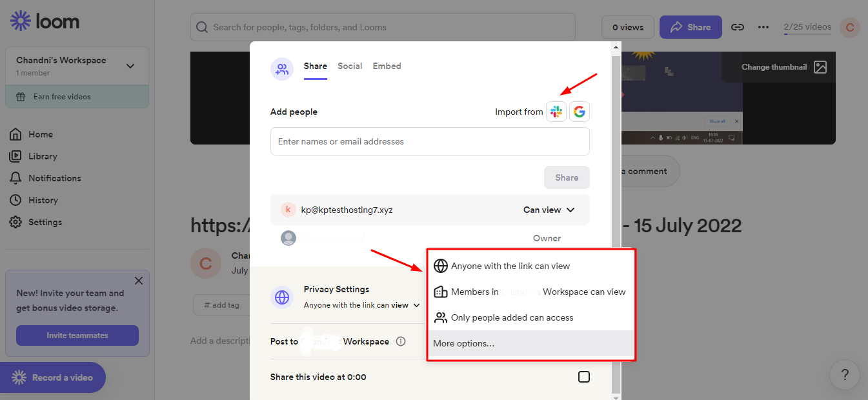Choose More options in privacy menu
Viewport: 868px width, 400px height.
pos(464,343)
